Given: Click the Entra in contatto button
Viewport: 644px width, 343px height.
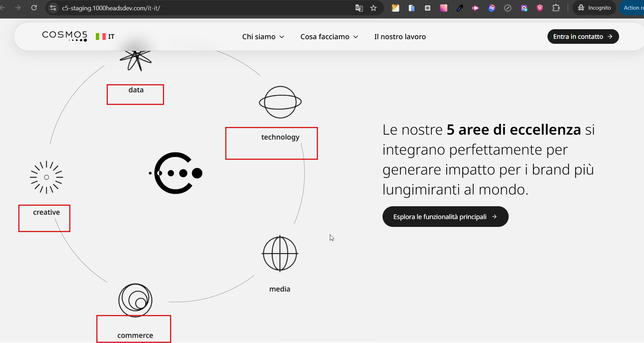Looking at the screenshot, I should 583,37.
